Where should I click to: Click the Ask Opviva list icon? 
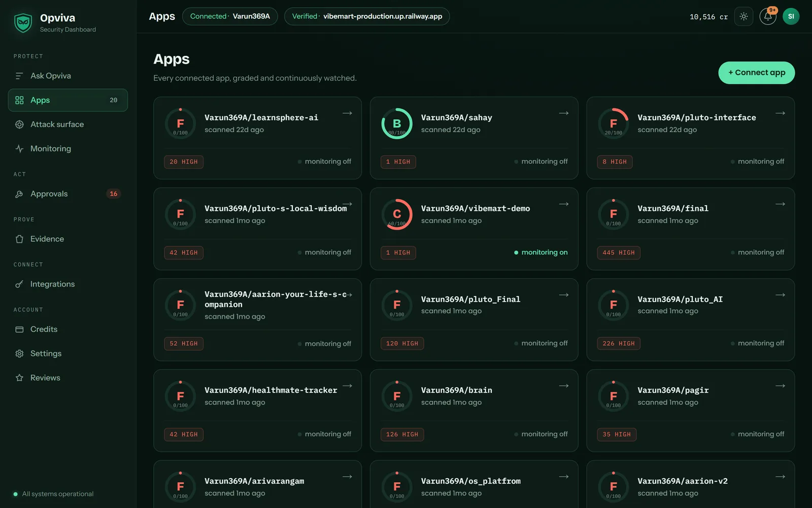click(19, 76)
